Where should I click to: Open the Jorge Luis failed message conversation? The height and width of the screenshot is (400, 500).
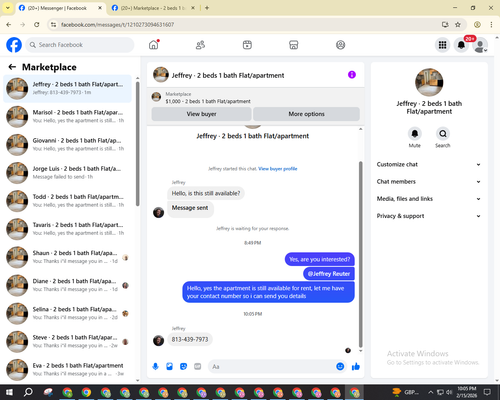click(x=68, y=173)
